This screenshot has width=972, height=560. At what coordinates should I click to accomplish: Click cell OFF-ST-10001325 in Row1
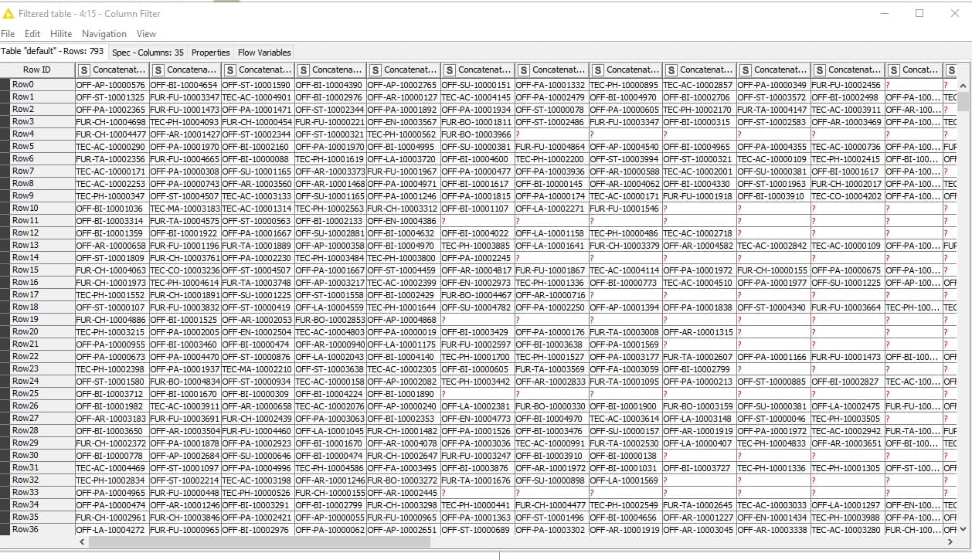112,97
